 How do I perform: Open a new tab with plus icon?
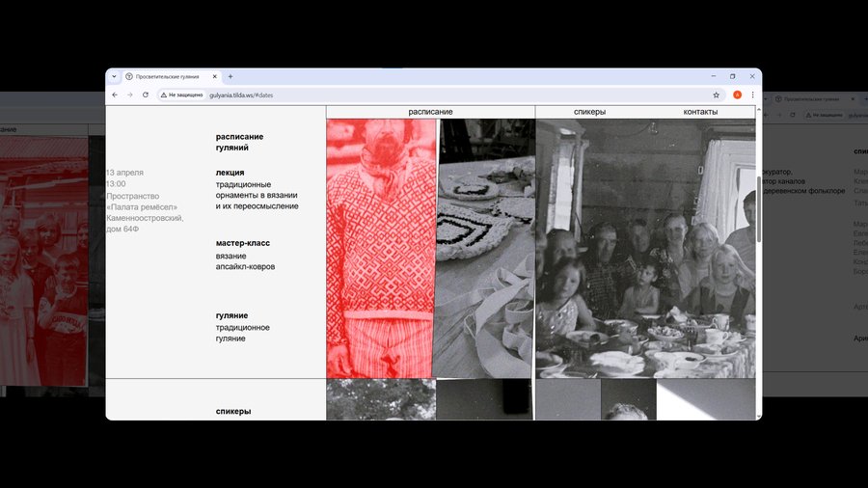pyautogui.click(x=231, y=77)
